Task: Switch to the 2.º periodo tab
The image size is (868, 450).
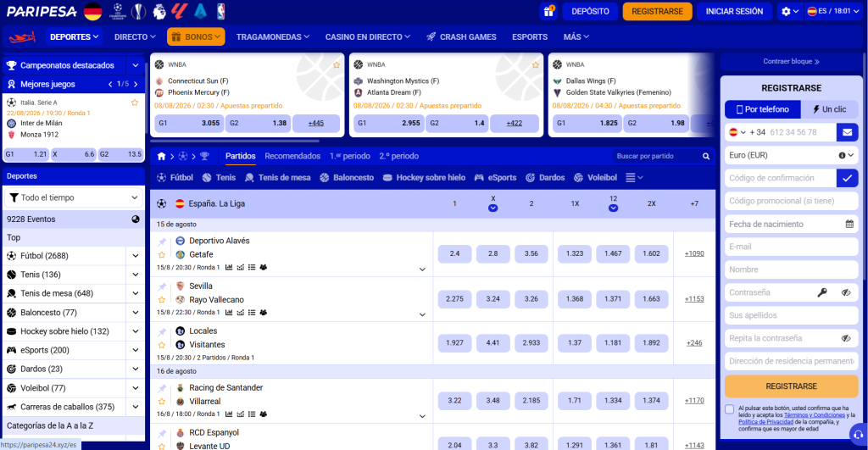Action: 398,156
